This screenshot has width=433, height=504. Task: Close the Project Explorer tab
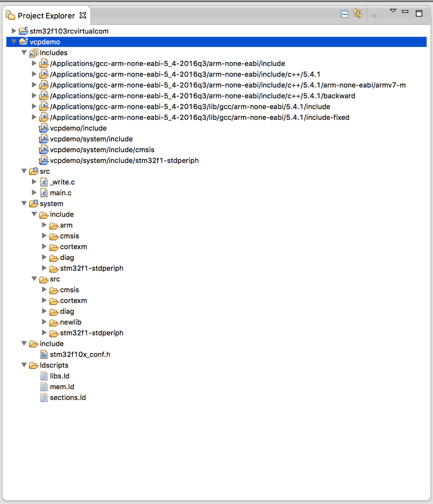[83, 16]
